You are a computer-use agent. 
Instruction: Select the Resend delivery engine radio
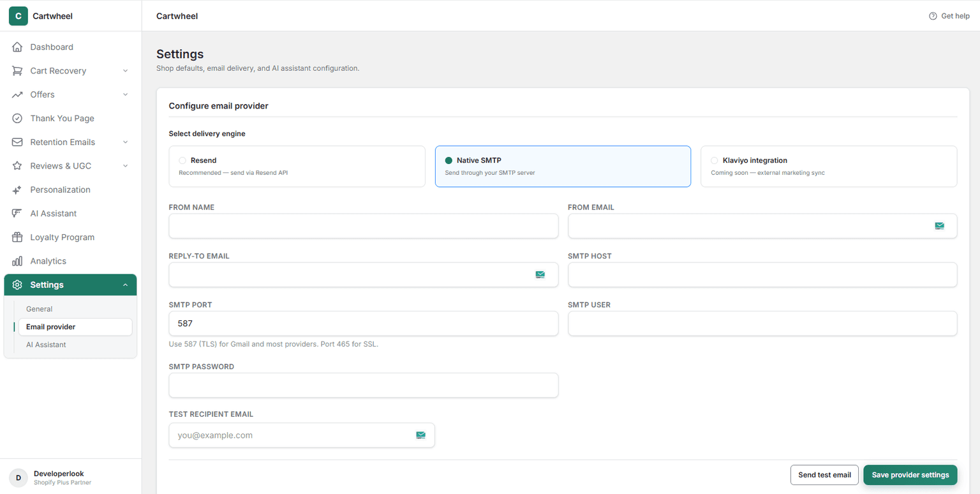tap(182, 161)
